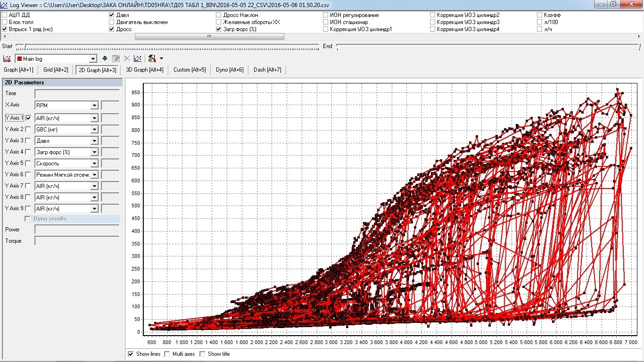Open the tools hammer icon in the toolbar
Screen dimensions: 644x362
coord(152,58)
